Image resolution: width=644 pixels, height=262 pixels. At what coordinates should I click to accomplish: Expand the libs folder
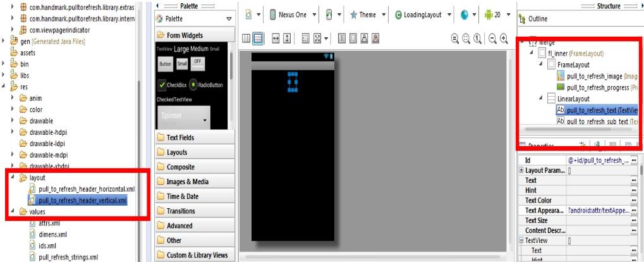(x=4, y=76)
